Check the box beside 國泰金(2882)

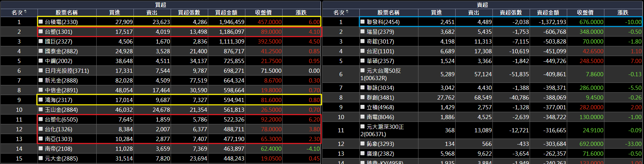pyautogui.click(x=41, y=51)
